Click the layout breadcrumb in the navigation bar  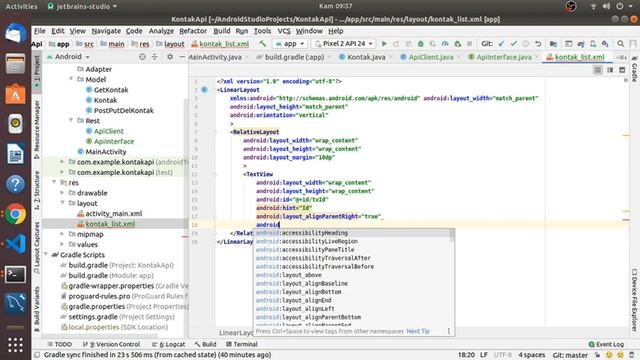click(x=170, y=44)
